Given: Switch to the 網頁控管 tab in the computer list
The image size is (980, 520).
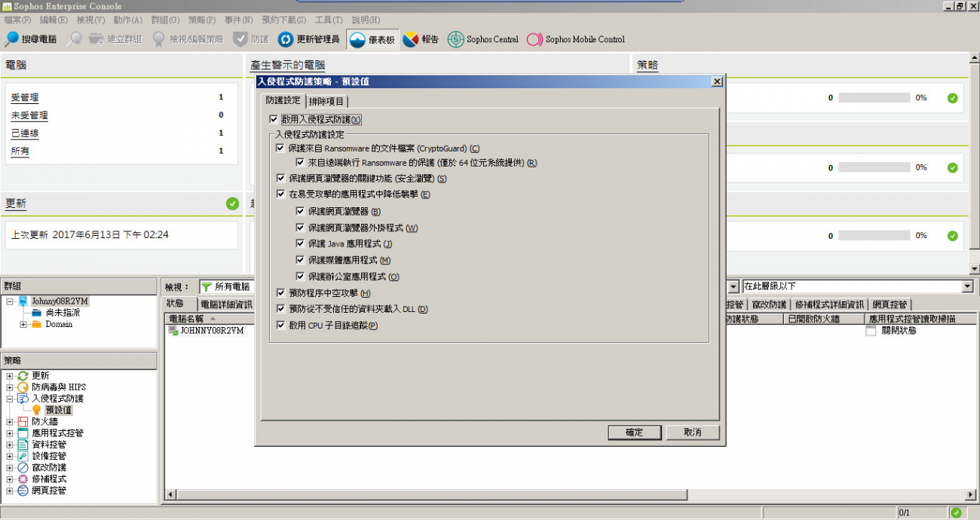Looking at the screenshot, I should coord(890,304).
